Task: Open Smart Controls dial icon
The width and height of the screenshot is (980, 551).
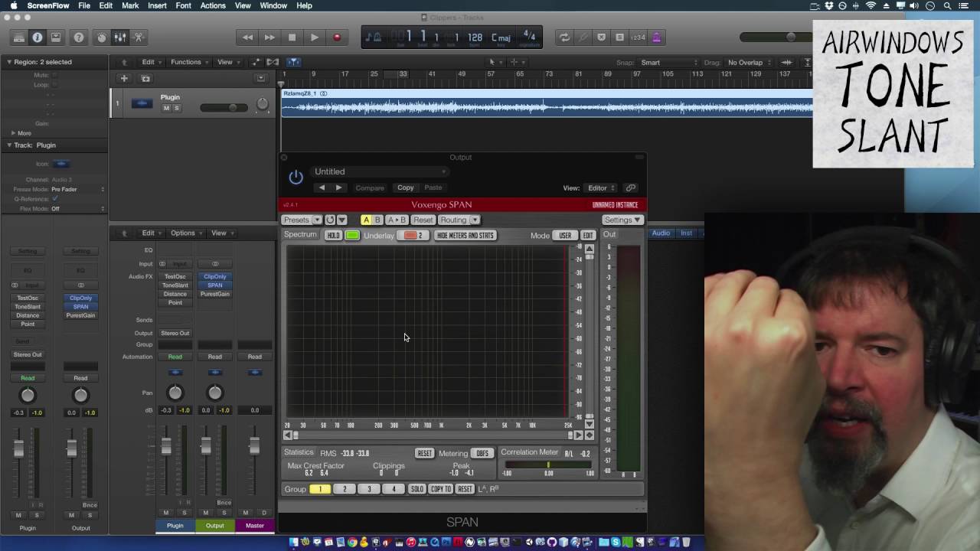Action: pyautogui.click(x=101, y=37)
